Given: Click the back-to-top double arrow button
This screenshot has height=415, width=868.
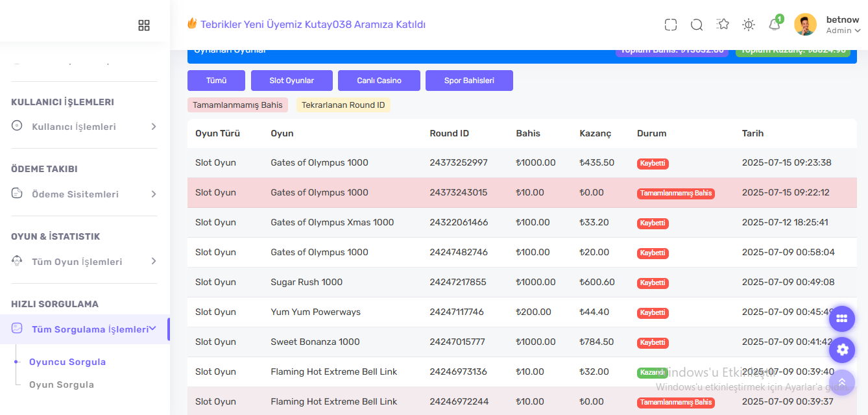Looking at the screenshot, I should pyautogui.click(x=842, y=382).
